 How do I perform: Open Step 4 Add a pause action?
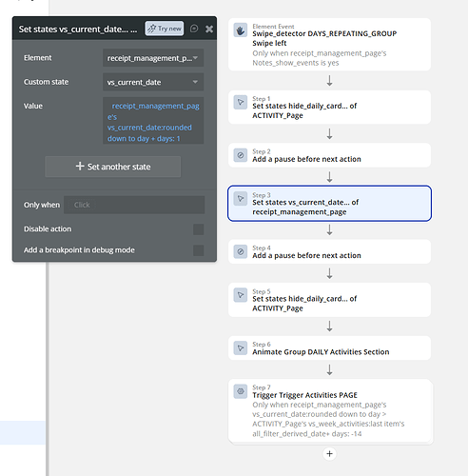click(329, 251)
